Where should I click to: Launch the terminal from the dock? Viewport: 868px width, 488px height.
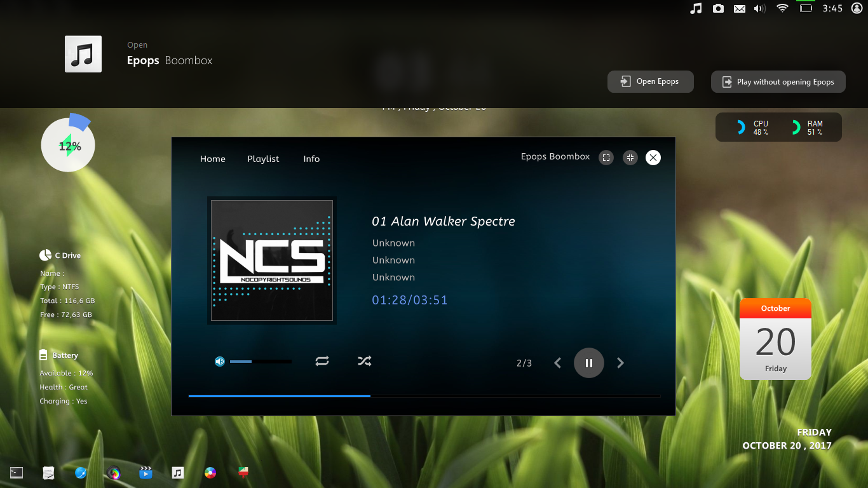[x=17, y=472]
